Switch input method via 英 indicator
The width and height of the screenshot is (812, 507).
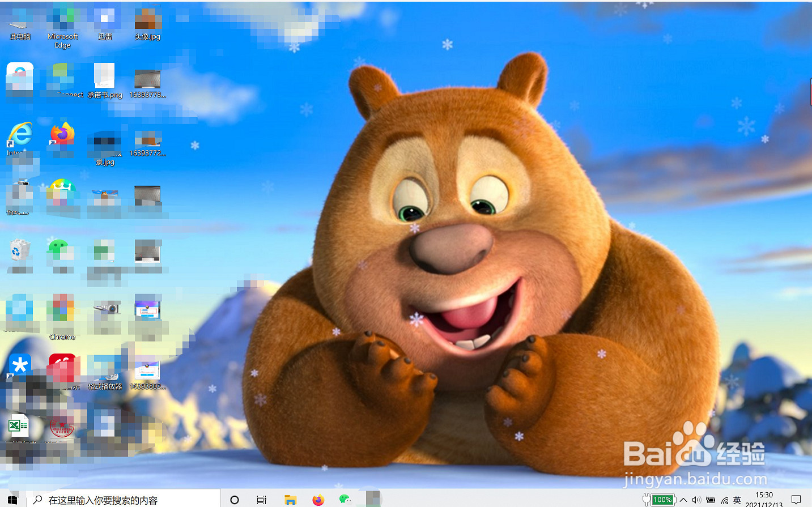737,500
